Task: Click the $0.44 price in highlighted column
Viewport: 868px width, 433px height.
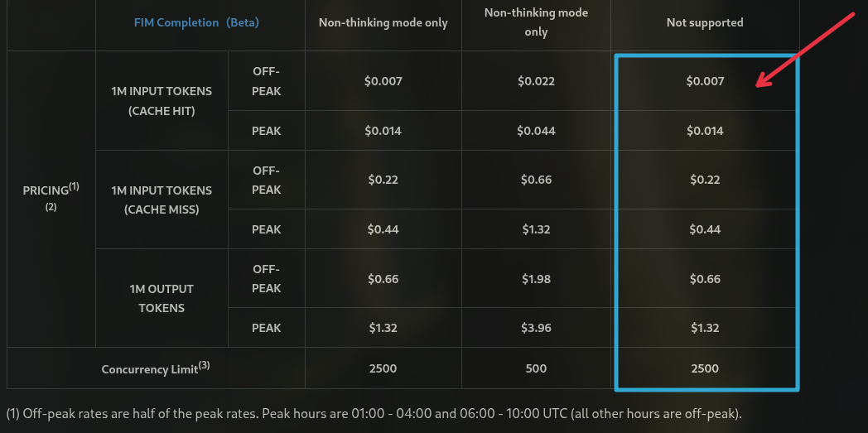Action: (705, 229)
